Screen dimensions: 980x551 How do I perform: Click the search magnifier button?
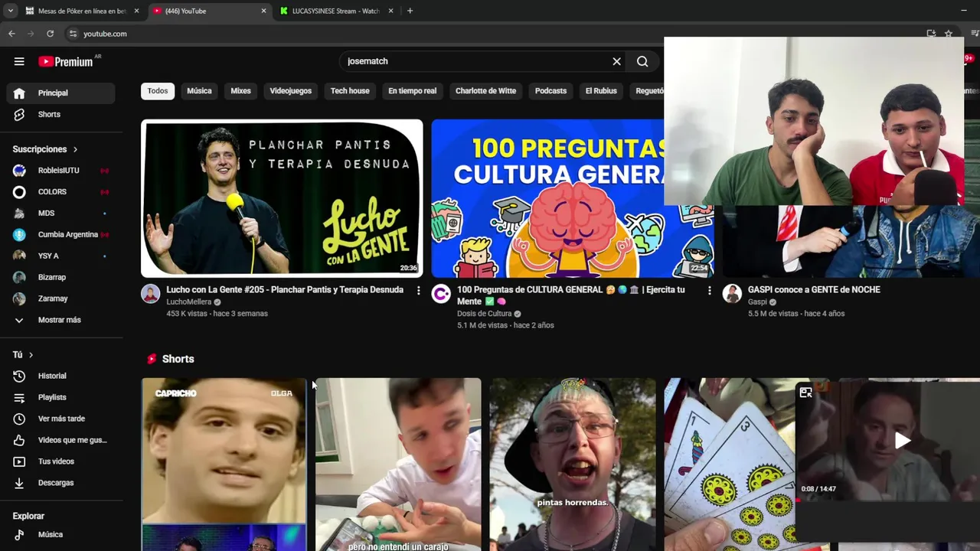[642, 61]
